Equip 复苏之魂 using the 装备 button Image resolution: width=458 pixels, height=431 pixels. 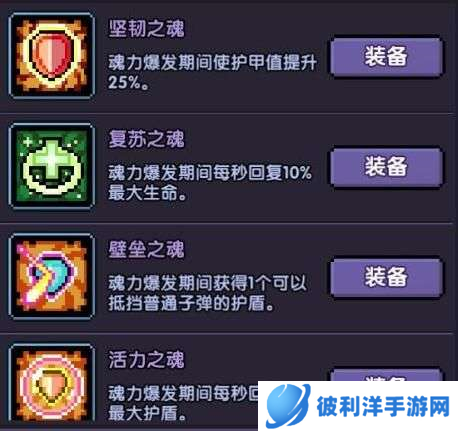pos(386,166)
